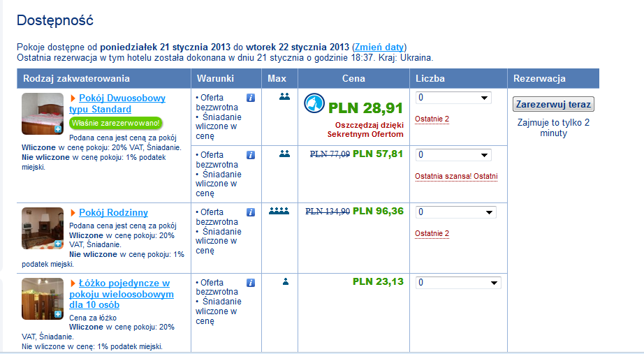Click 'Cena za łóżko' text
Screen dimensions: 644x354
tap(93, 318)
